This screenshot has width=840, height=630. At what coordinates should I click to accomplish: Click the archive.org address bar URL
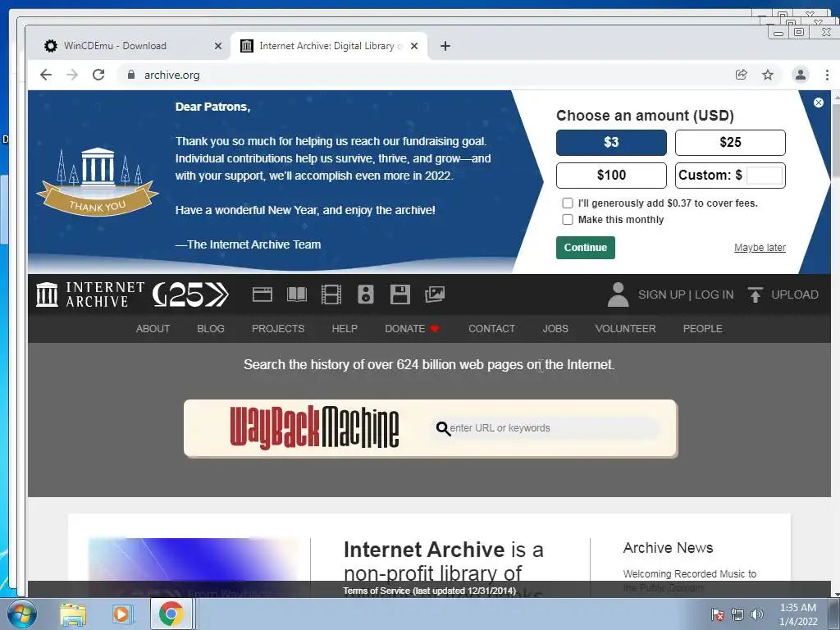172,75
